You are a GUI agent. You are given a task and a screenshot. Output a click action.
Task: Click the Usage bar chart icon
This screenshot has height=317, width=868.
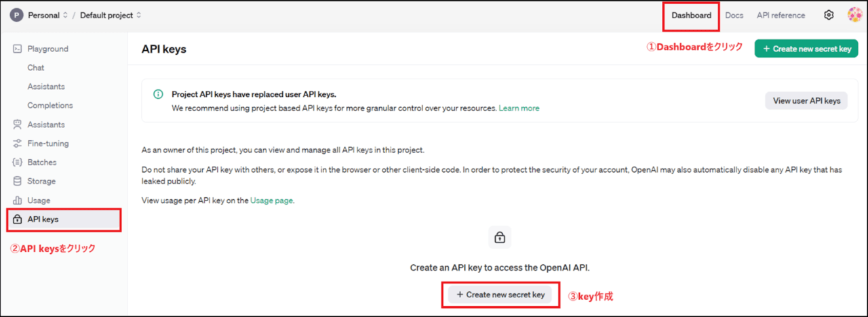[18, 200]
